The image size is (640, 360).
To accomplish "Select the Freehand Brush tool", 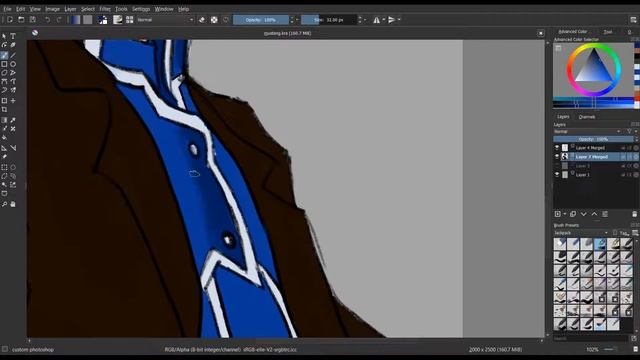I will 4,56.
